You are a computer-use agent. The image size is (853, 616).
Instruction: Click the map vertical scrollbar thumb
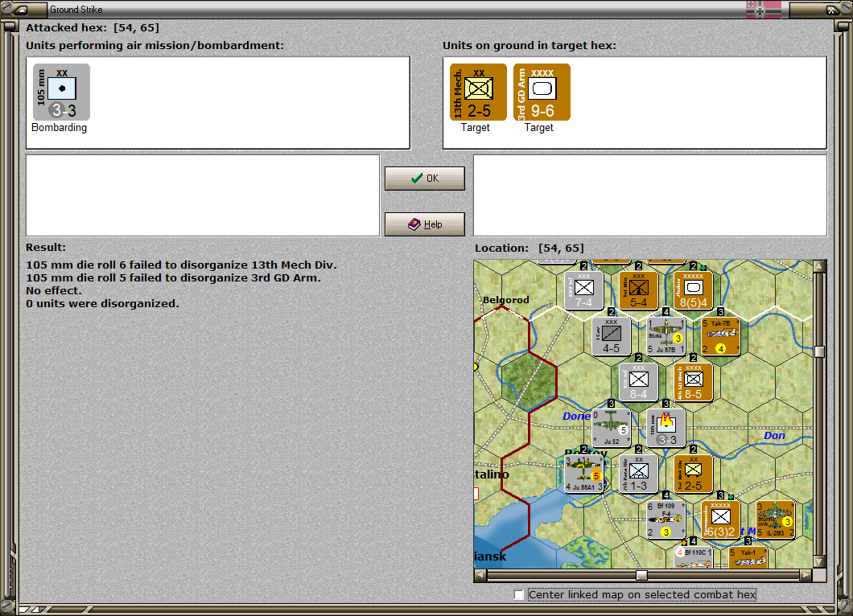(819, 351)
